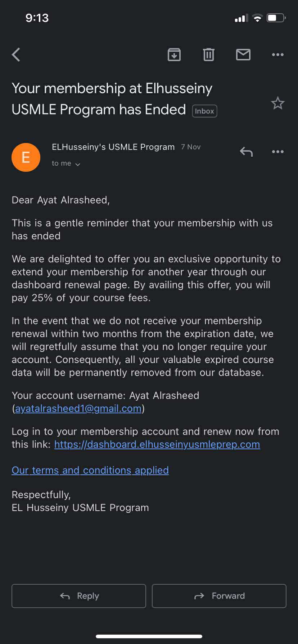298x644 pixels.
Task: Expand the 'to me' recipient details
Action: [66, 164]
